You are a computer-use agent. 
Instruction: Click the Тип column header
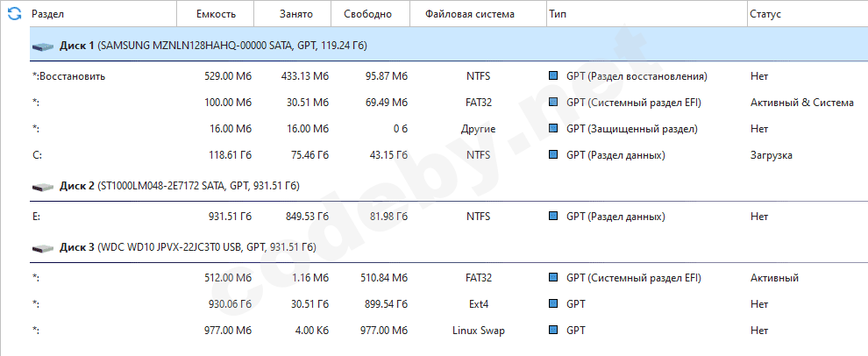[558, 14]
